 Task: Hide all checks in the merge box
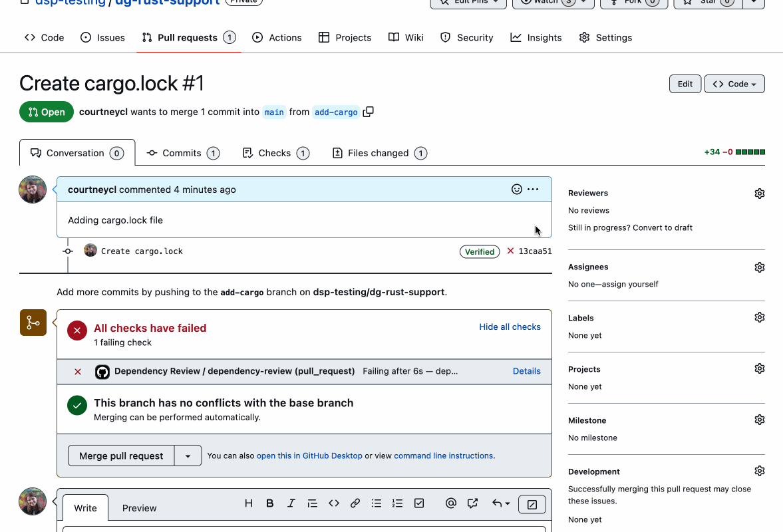510,327
